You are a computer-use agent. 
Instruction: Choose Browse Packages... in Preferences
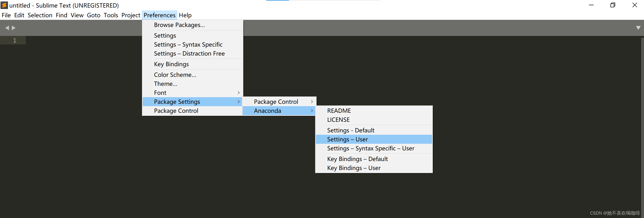click(x=193, y=25)
